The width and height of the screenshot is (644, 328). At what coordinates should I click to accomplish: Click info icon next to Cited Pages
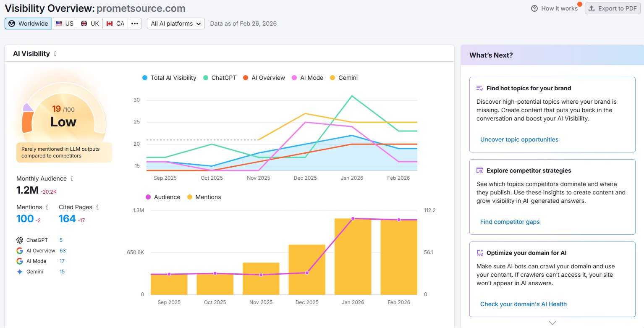point(97,207)
